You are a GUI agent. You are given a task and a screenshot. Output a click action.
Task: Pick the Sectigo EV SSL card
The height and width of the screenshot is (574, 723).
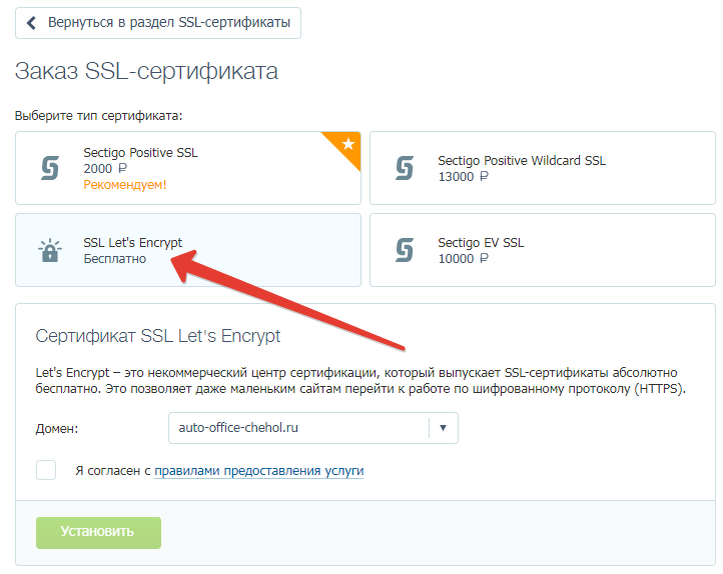pyautogui.click(x=543, y=250)
